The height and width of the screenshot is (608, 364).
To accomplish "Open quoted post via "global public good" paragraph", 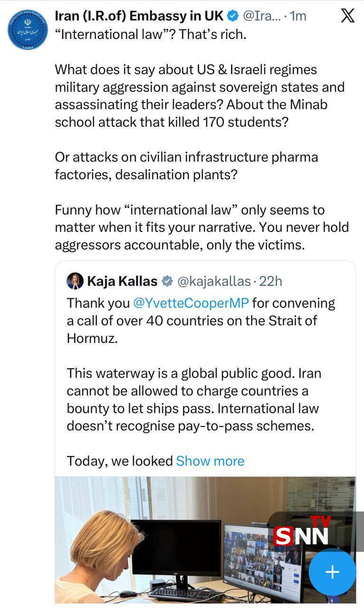I will (194, 399).
